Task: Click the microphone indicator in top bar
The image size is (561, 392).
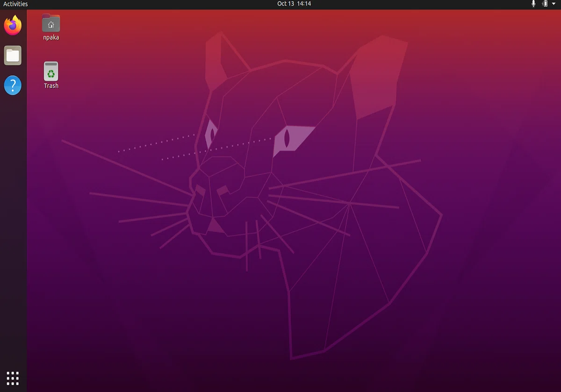Action: pos(533,4)
